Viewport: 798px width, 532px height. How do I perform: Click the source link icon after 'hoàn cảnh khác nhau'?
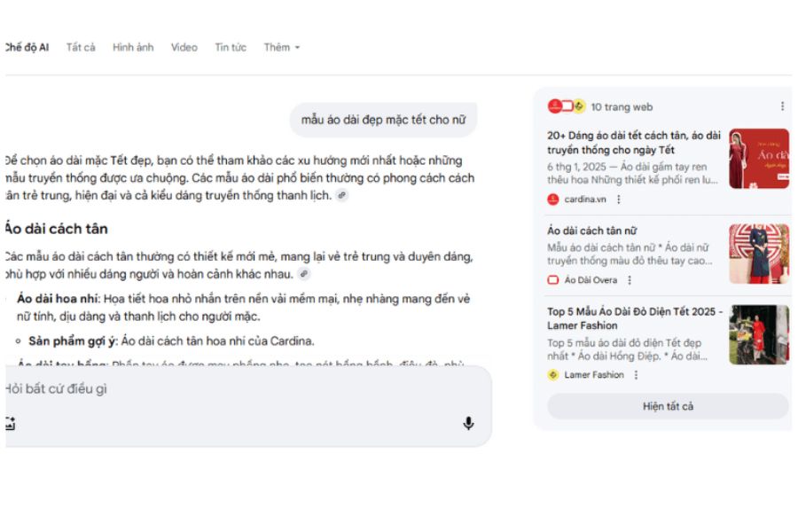304,273
